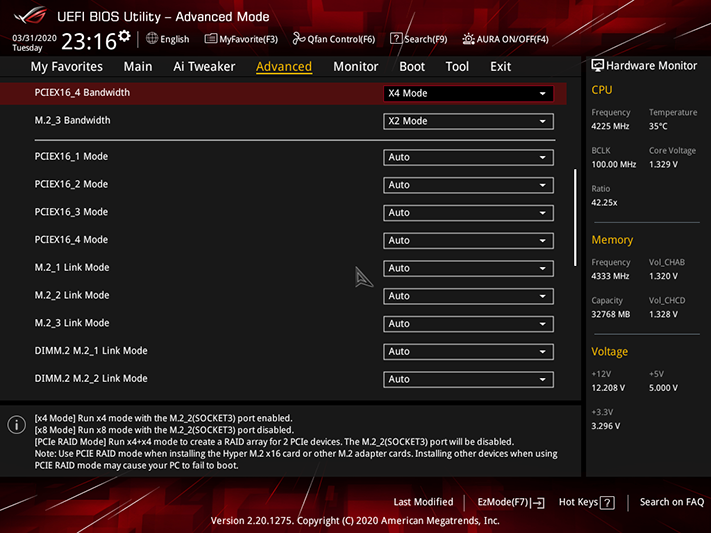
Task: Click the ROG logo icon
Action: click(x=30, y=15)
